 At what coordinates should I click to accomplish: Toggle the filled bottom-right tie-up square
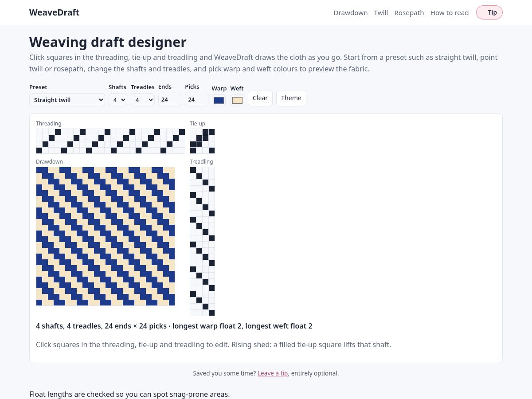coord(212,150)
